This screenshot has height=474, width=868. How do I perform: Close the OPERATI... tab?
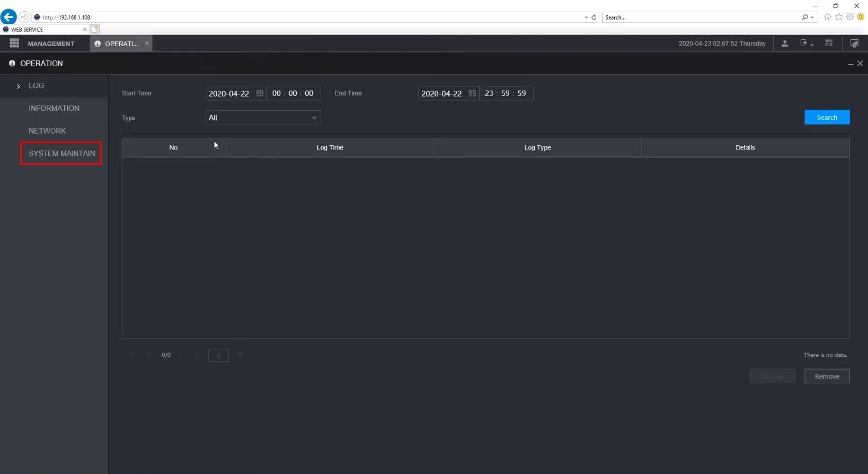[147, 43]
